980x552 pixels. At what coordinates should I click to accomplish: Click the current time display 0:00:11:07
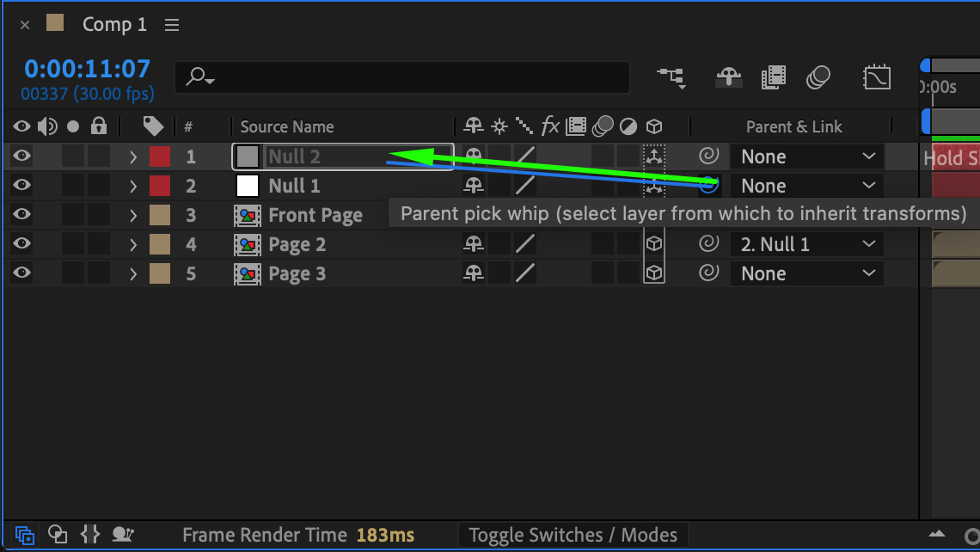pos(87,69)
